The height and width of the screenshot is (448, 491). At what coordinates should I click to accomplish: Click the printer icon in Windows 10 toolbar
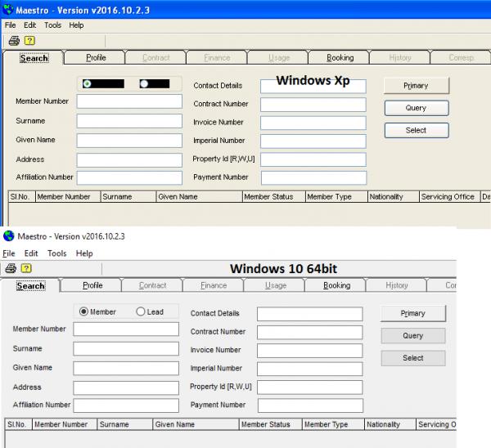(x=11, y=268)
